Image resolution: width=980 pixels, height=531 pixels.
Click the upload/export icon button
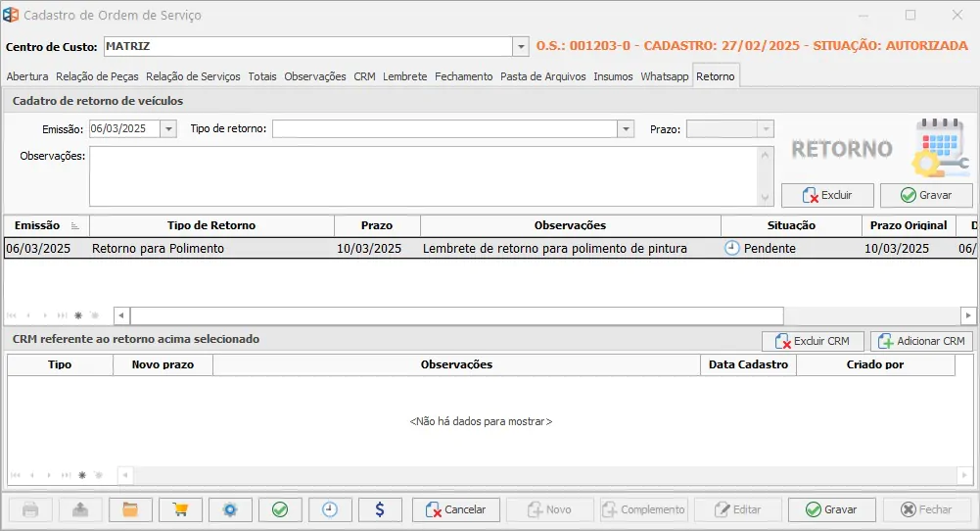(80, 509)
